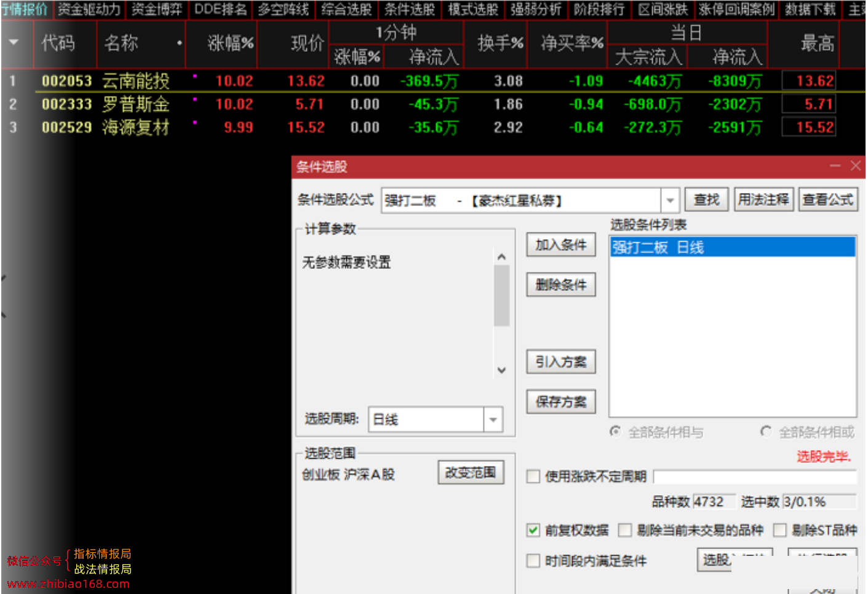Click the 删除条件 button
868x594 pixels.
click(x=561, y=285)
